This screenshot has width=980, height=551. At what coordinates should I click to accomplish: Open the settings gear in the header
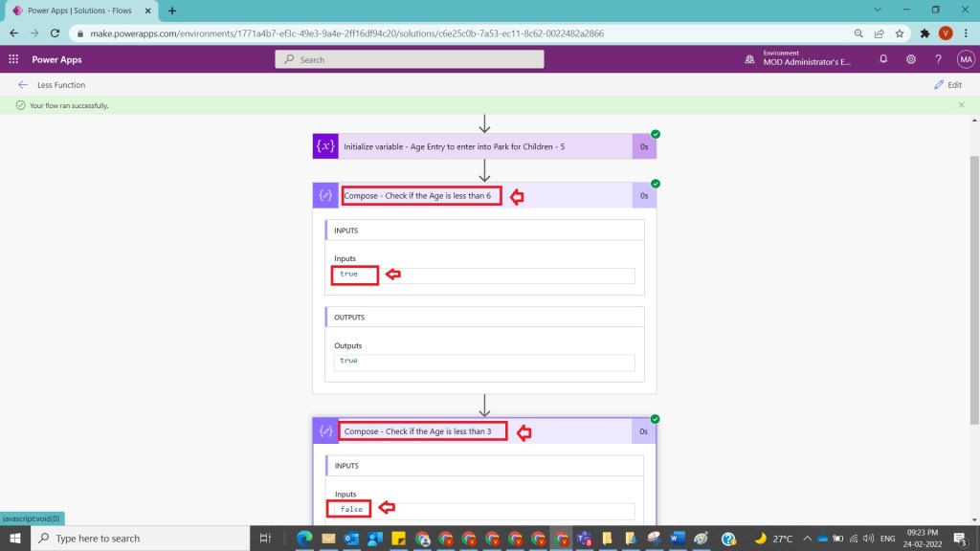coord(910,59)
